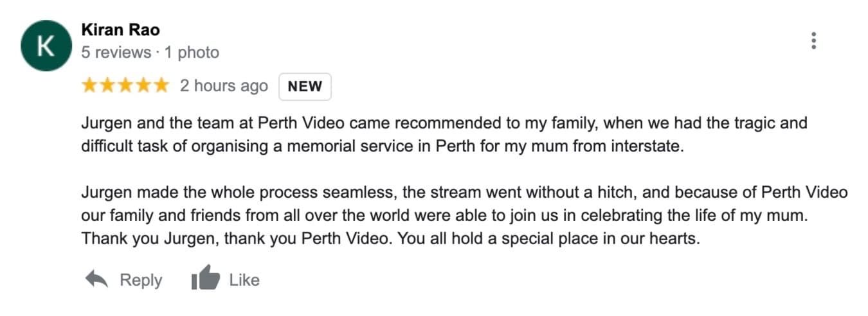Click the first rating star
This screenshot has width=868, height=316.
pyautogui.click(x=90, y=85)
